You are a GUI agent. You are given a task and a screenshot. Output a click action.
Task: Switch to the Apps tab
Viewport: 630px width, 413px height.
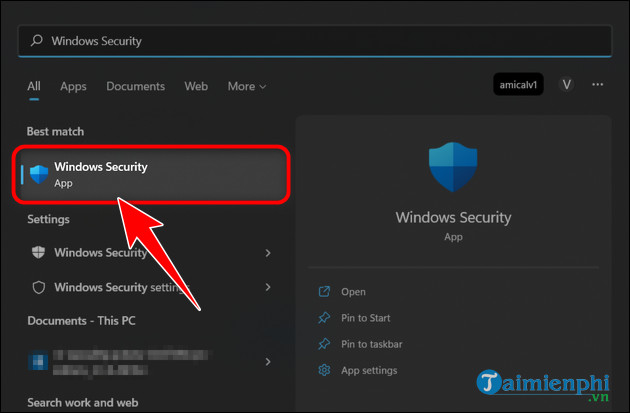point(73,87)
